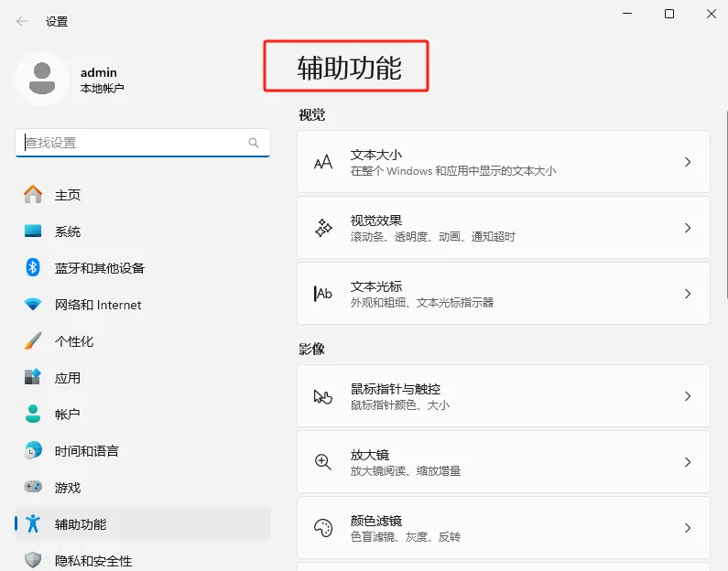Click 色盲滤镜、灰度、反转 description
Image resolution: width=728 pixels, height=571 pixels.
(x=406, y=537)
